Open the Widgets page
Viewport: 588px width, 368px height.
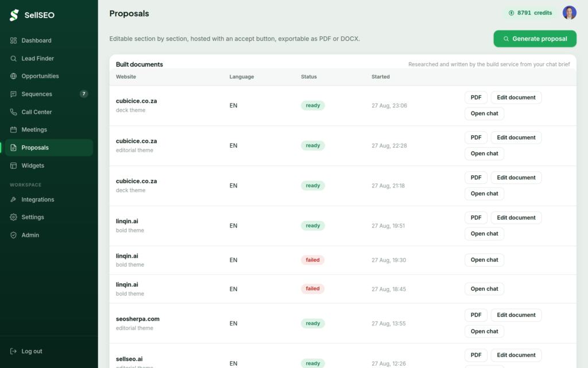[49, 166]
